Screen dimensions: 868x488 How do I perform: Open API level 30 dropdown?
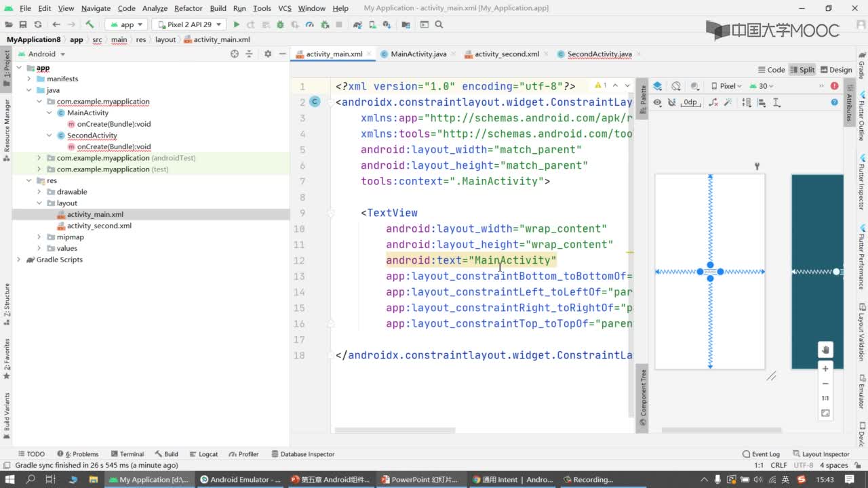(762, 86)
